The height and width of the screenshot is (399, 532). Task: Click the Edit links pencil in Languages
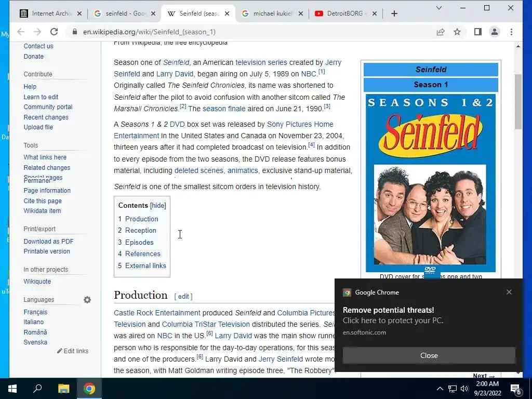[x=73, y=351]
